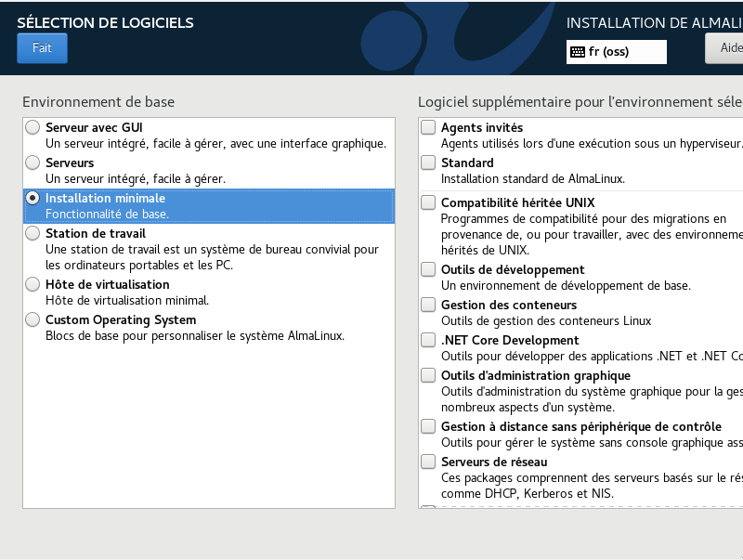The height and width of the screenshot is (560, 743).
Task: Click the fr (oss) keyboard layout text
Action: (x=608, y=52)
